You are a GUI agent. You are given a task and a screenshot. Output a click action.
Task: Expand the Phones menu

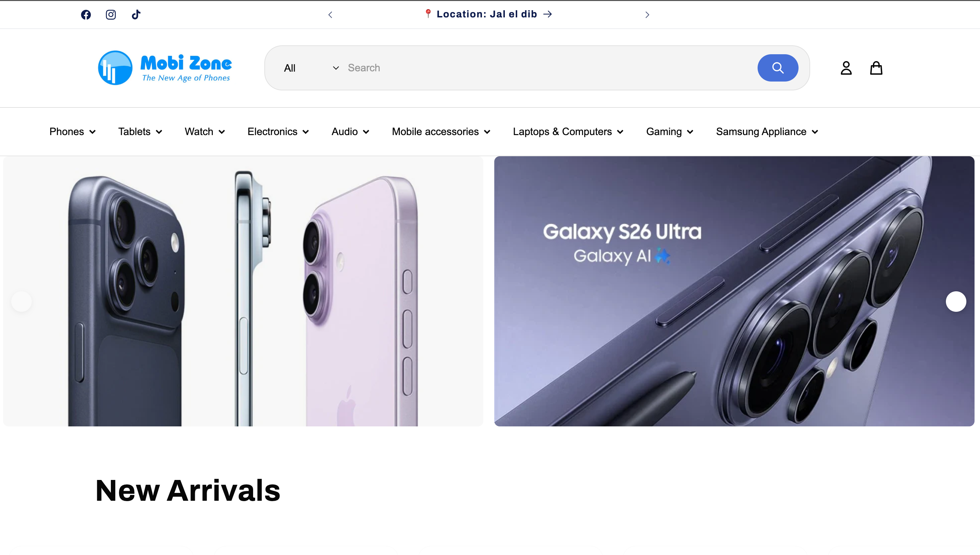click(72, 132)
